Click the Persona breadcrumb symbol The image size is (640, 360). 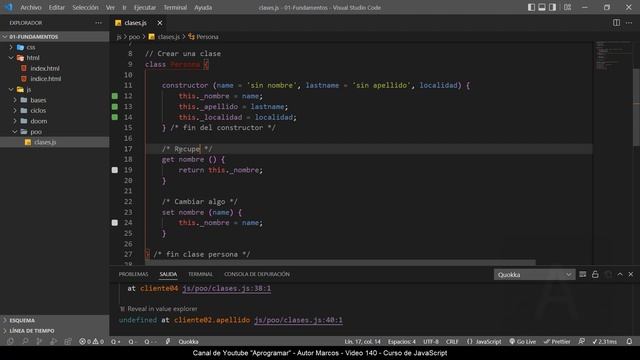pos(203,37)
